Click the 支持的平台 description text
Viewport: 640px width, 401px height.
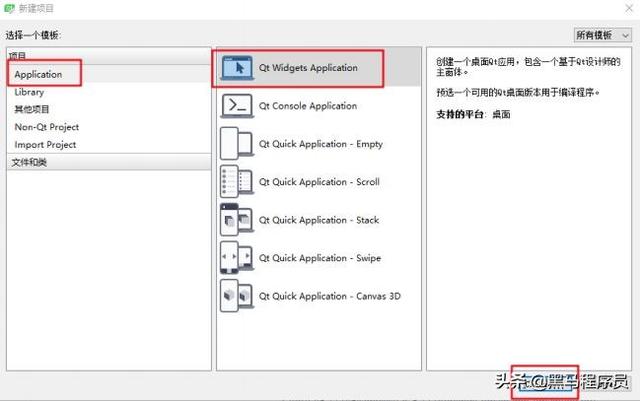(x=473, y=114)
